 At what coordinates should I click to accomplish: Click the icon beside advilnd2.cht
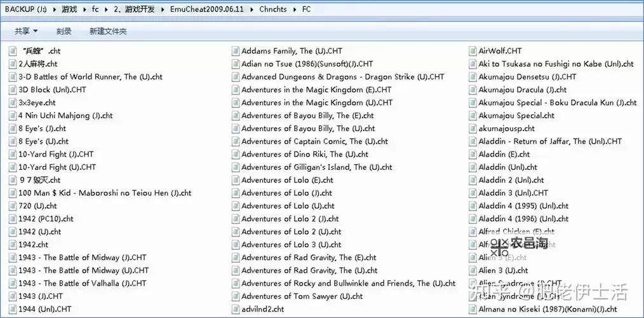coord(236,309)
